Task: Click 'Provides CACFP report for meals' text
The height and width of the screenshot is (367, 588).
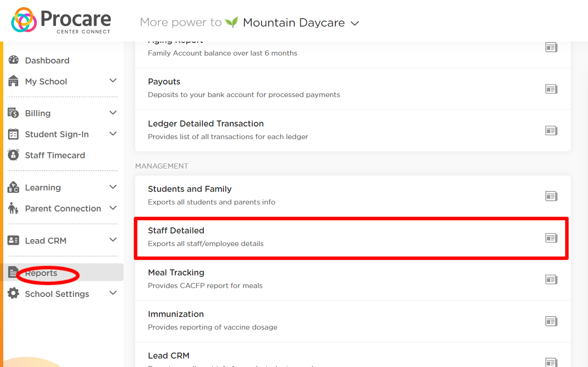Action: pos(205,285)
